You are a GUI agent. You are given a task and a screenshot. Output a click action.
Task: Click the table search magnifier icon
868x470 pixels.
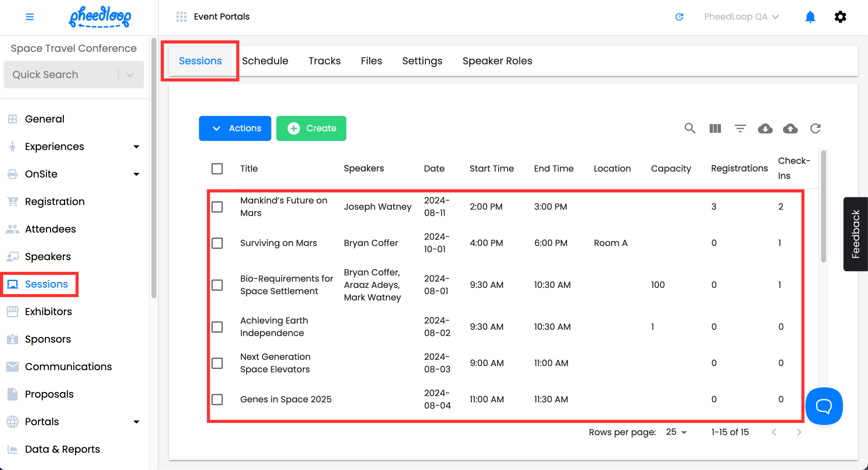[690, 128]
